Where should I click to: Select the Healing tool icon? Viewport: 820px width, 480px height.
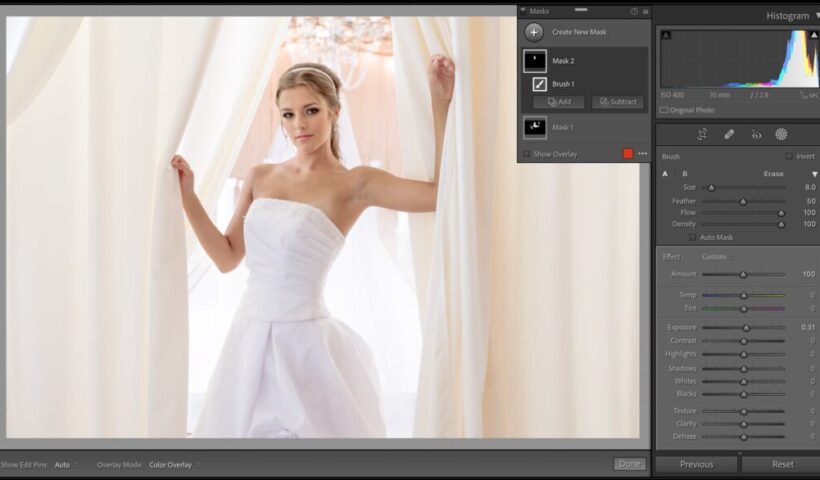(729, 134)
